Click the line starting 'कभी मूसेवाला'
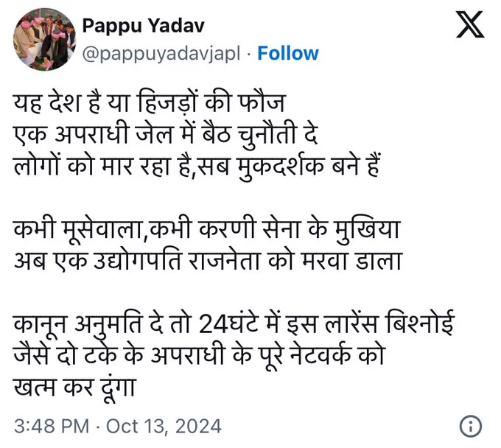501x448 pixels. [x=207, y=229]
